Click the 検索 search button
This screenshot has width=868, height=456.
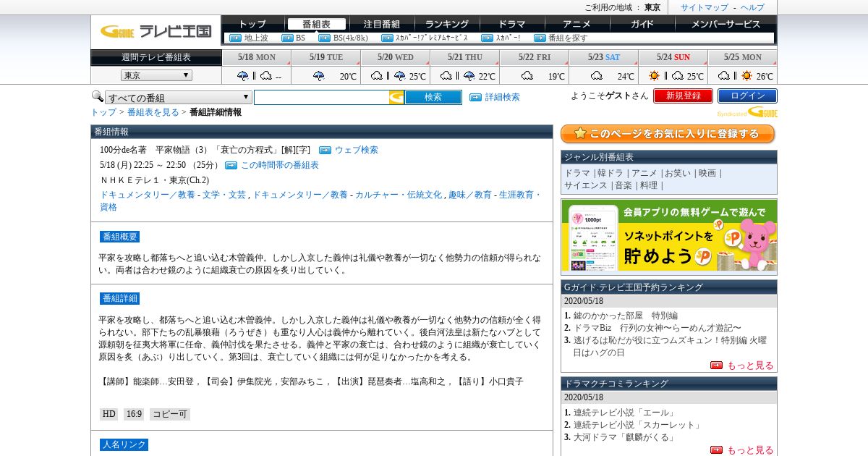433,97
